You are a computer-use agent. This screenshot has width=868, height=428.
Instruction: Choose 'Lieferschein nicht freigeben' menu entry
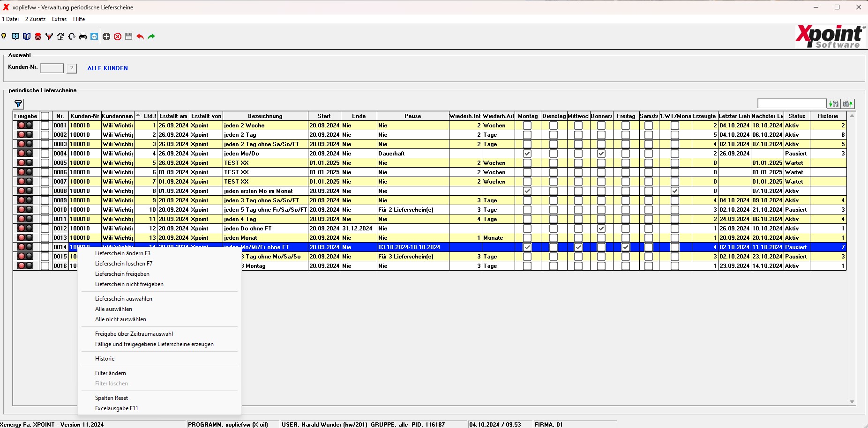(x=129, y=284)
